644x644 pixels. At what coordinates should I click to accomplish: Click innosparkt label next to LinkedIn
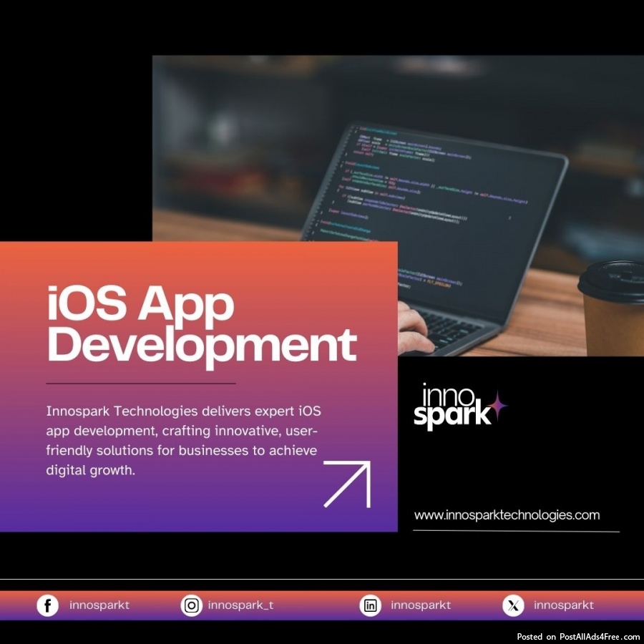click(x=421, y=605)
